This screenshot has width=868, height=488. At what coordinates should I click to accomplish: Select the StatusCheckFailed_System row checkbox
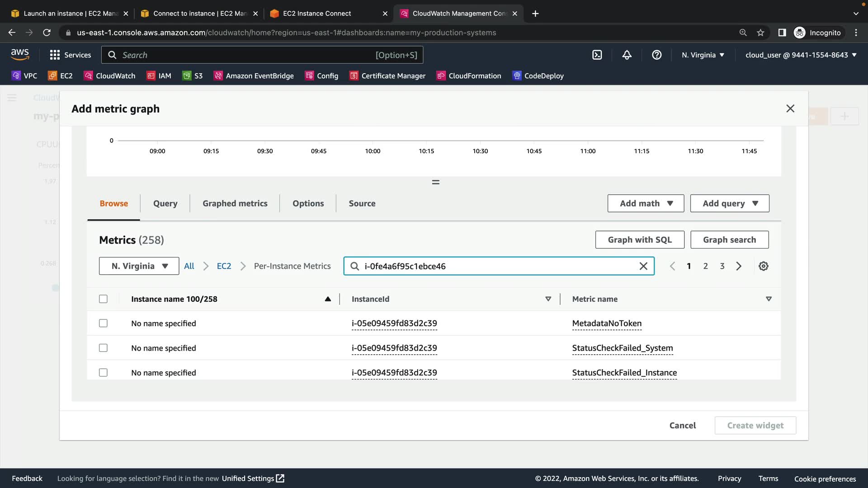point(103,348)
